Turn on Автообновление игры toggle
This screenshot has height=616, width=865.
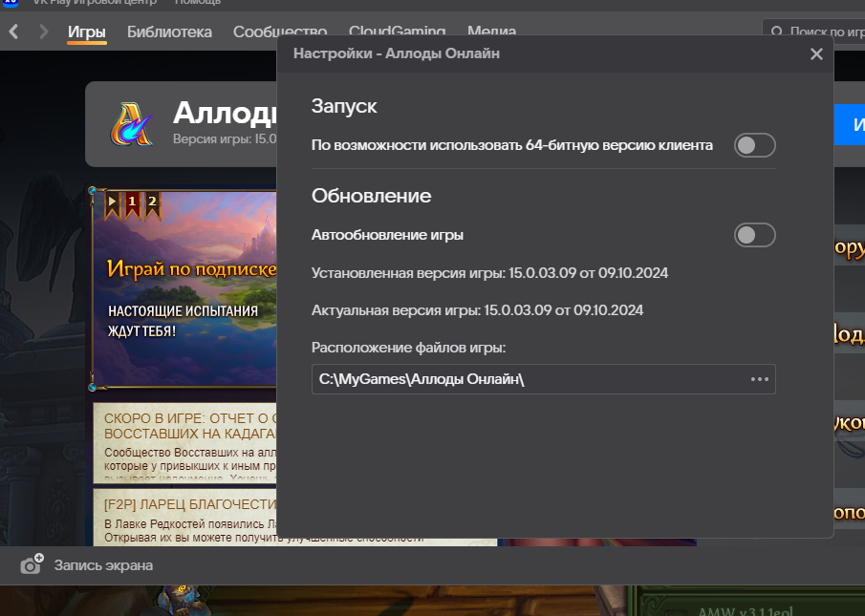[755, 235]
